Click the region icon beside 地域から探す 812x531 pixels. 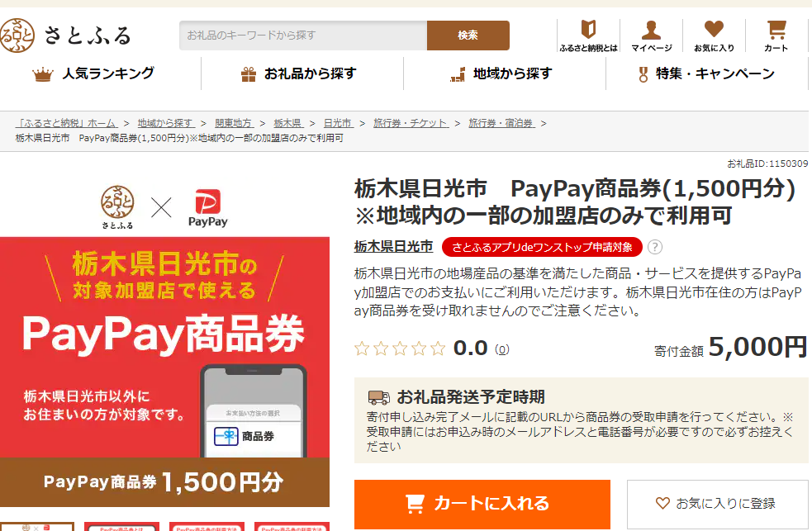click(458, 75)
